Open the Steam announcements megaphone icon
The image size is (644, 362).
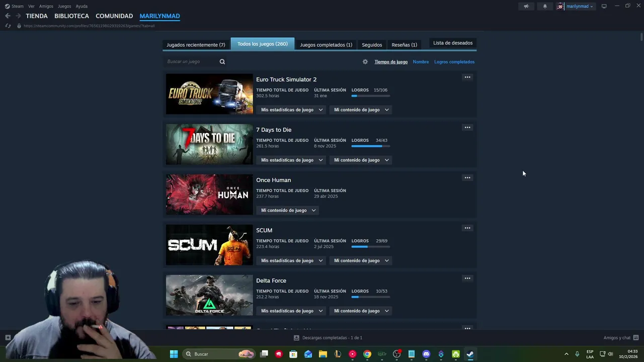526,7
